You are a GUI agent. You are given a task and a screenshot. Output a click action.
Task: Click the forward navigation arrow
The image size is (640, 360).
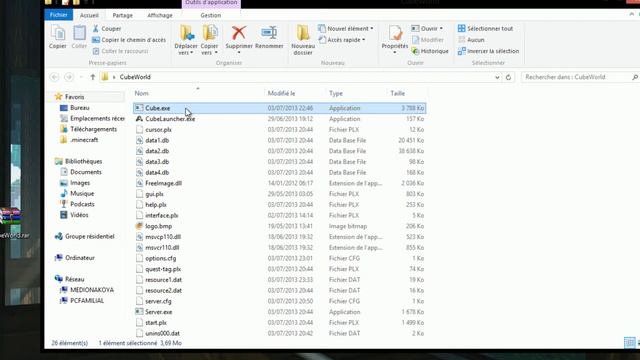coord(69,77)
